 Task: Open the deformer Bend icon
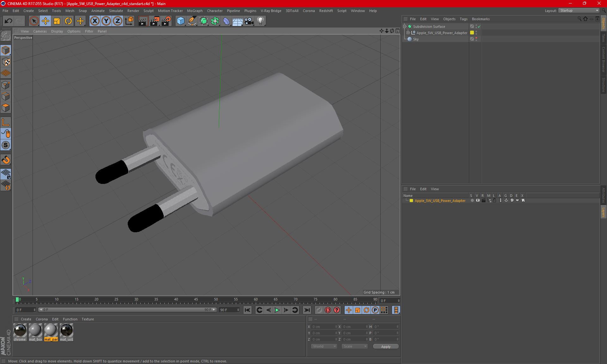point(226,21)
